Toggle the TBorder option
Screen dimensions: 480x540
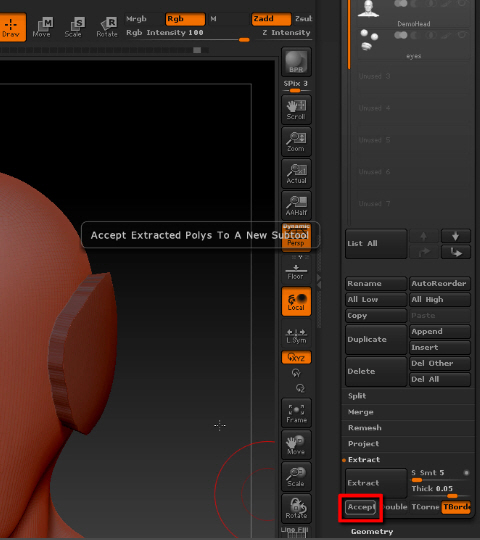[x=456, y=507]
